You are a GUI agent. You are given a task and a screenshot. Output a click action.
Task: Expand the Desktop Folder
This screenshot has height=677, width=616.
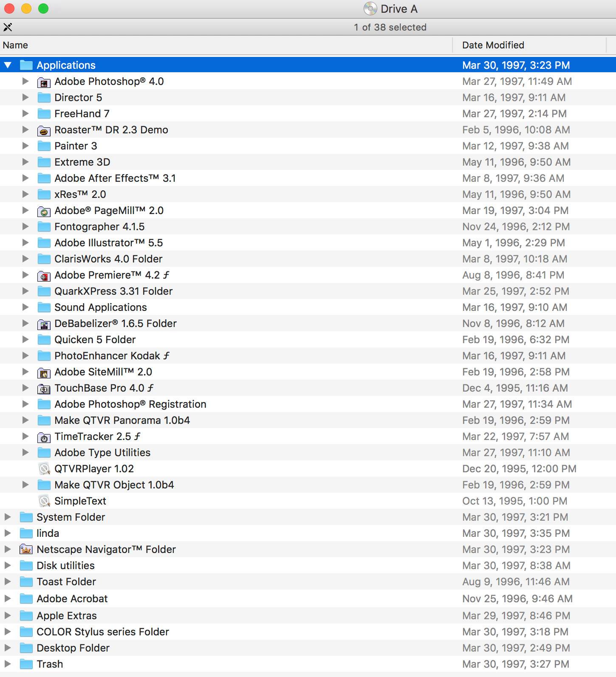(8, 648)
